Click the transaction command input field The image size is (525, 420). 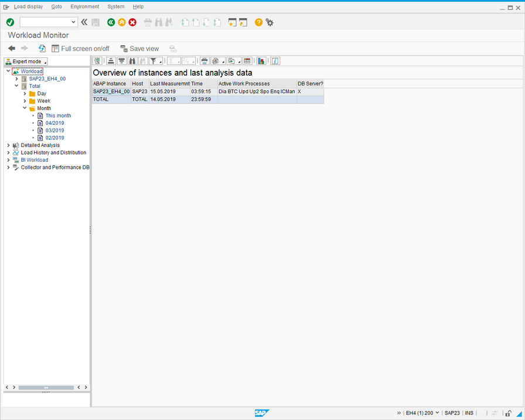coord(45,22)
